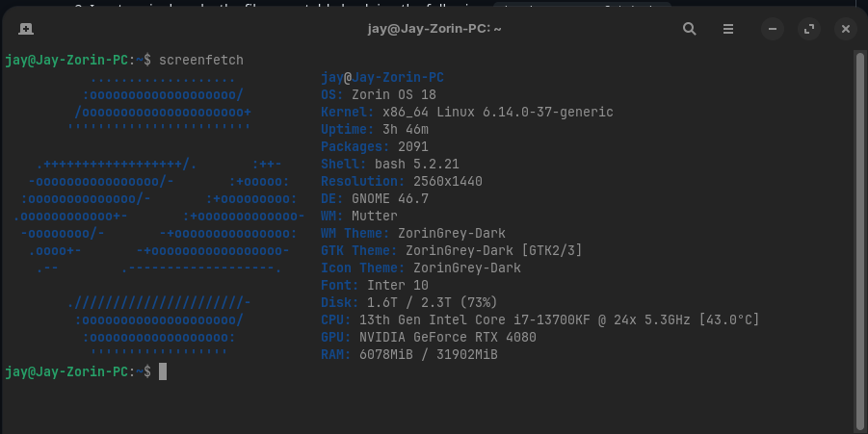Viewport: 868px width, 434px height.
Task: Click the block cursor at the bottom prompt
Action: point(163,371)
